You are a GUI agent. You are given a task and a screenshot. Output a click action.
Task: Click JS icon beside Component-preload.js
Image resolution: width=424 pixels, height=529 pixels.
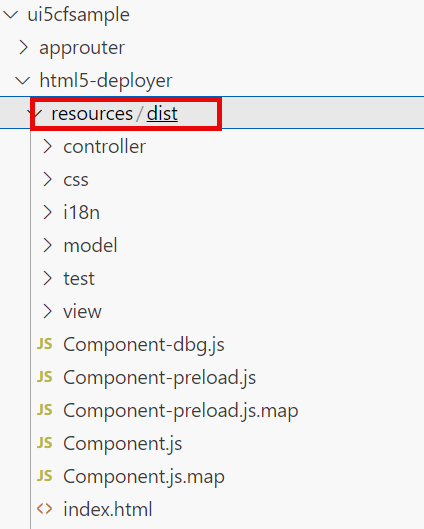click(x=45, y=377)
